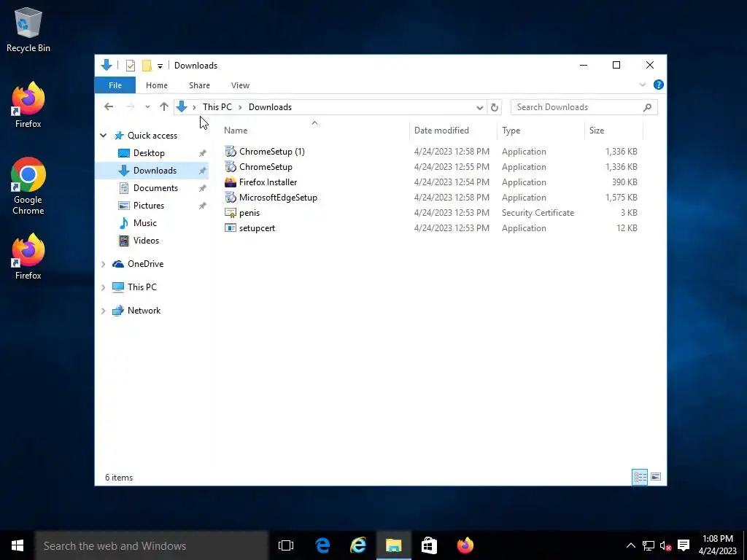Image resolution: width=747 pixels, height=560 pixels.
Task: Select the lower Firefox desktop shortcut
Action: (x=28, y=256)
